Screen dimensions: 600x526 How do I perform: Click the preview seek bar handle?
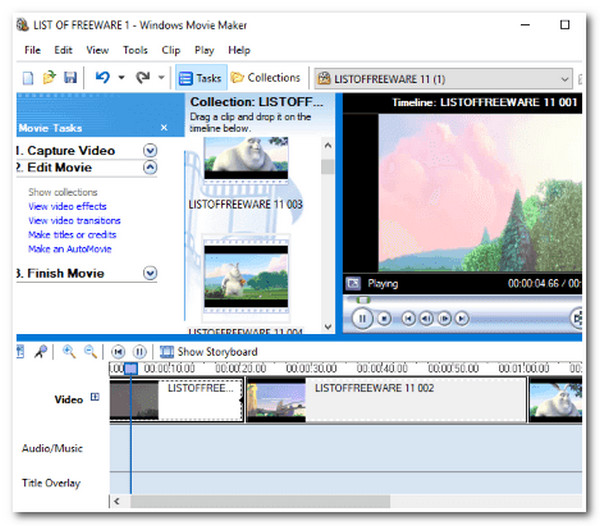pos(362,300)
